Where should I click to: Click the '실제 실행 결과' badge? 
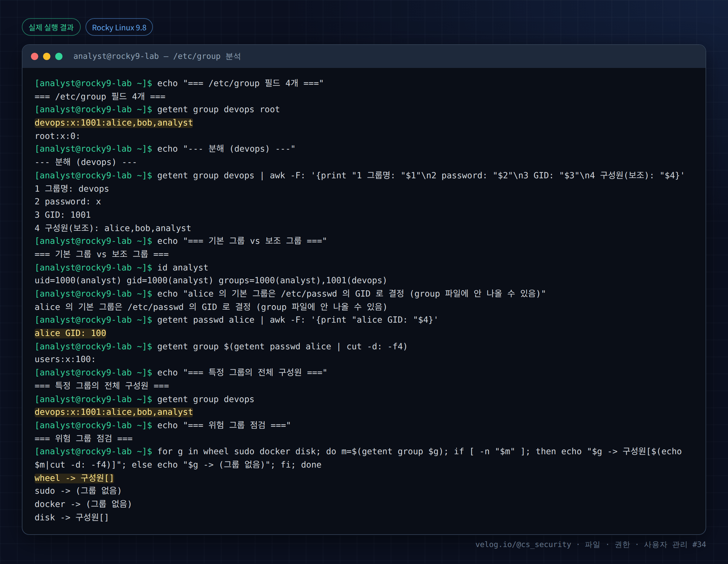(51, 27)
